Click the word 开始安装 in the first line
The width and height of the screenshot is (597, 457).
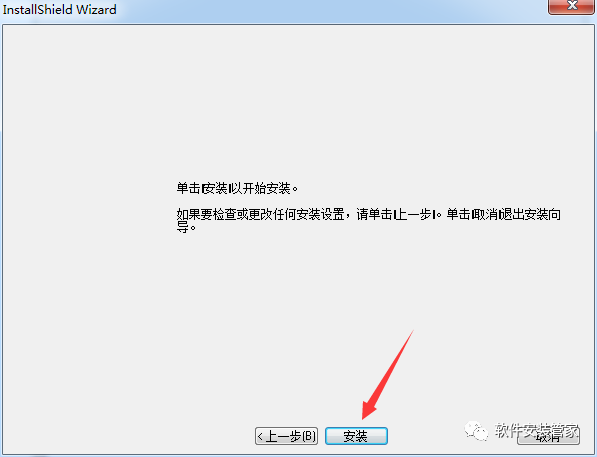point(266,188)
